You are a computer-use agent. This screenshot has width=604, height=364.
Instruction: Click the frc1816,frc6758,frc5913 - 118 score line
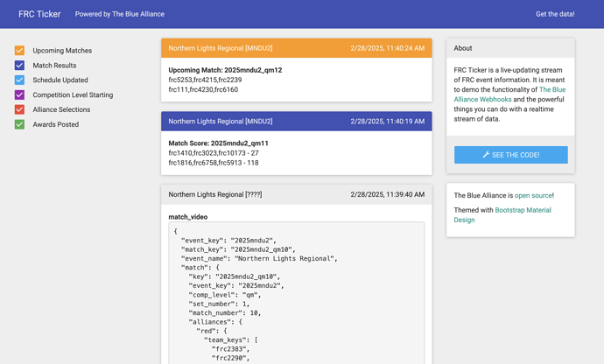coord(214,163)
